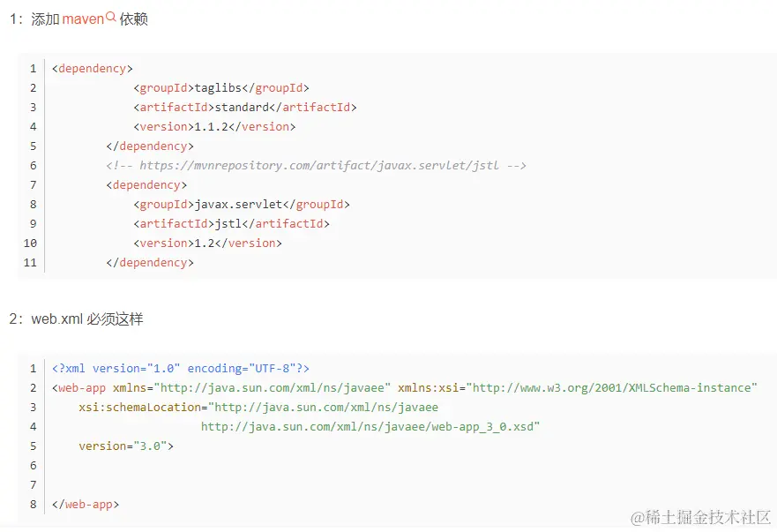Screen dimensions: 777x532
Task: Click the closing web-app tag line
Action: (86, 505)
